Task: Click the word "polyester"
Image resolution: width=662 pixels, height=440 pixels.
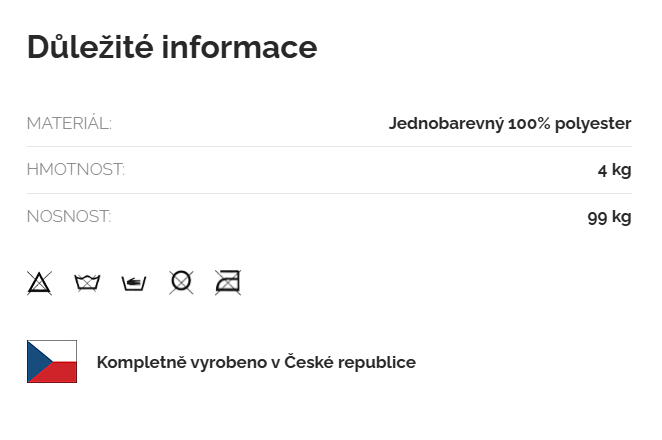Action: click(596, 124)
